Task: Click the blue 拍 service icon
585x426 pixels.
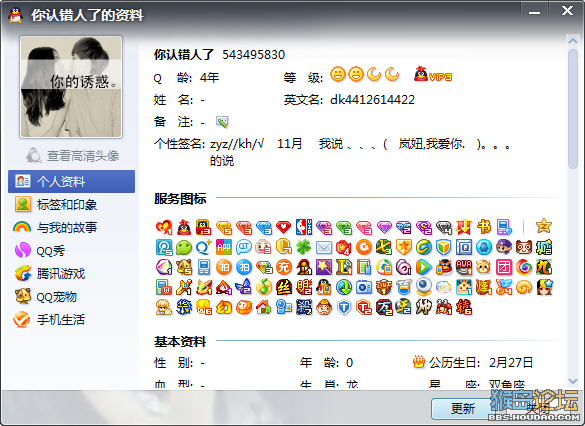Action: pos(244,267)
